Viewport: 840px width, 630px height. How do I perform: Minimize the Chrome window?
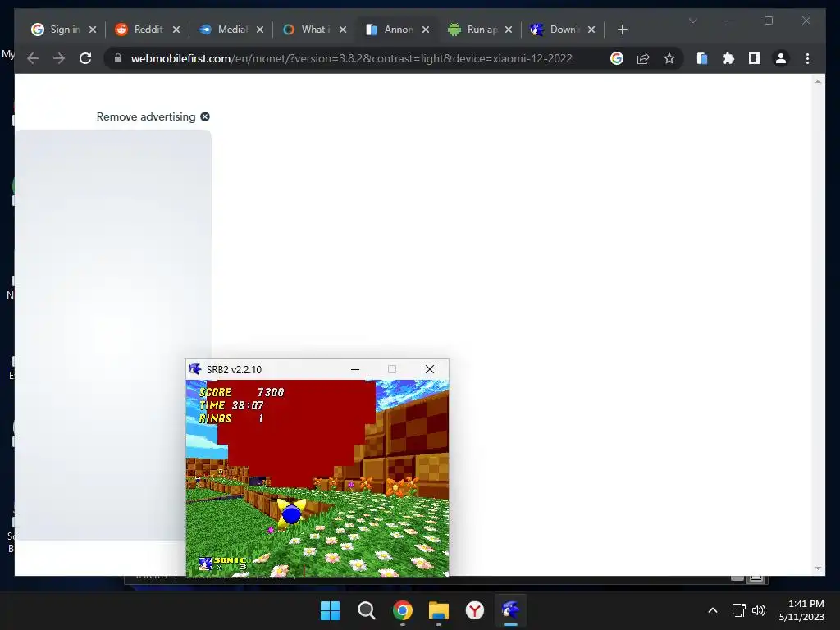coord(731,21)
